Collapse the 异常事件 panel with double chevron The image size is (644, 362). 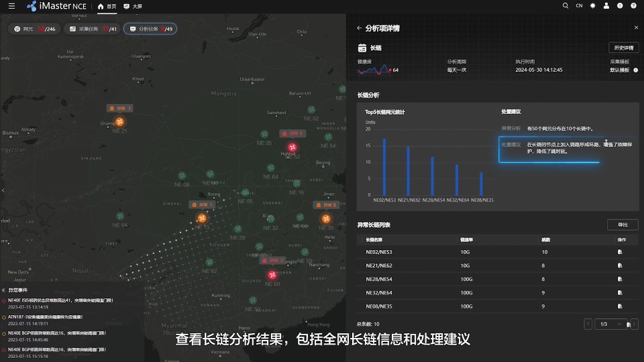click(x=3, y=290)
